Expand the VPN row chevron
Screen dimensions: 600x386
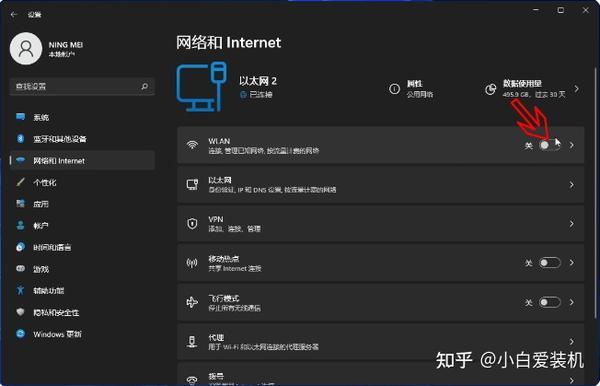coord(572,224)
